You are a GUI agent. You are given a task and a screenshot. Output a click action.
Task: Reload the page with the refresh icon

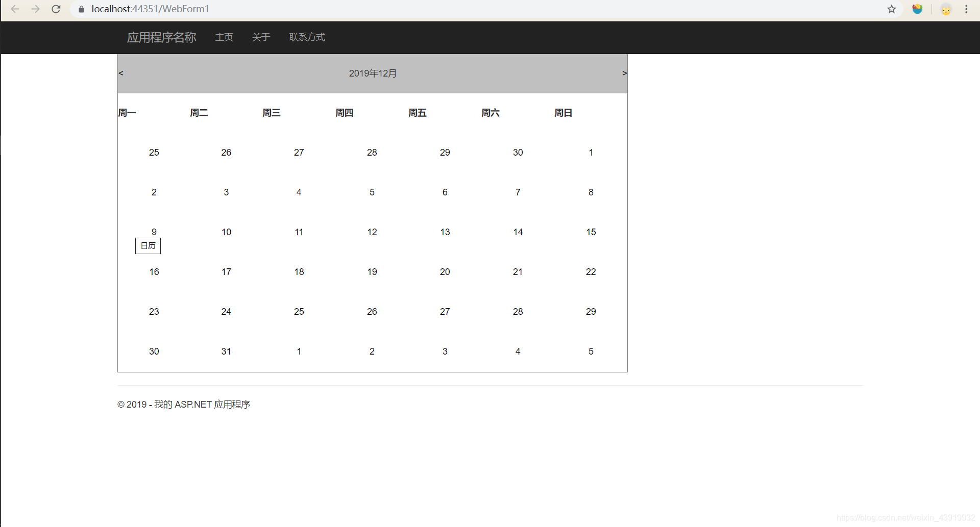coord(56,9)
